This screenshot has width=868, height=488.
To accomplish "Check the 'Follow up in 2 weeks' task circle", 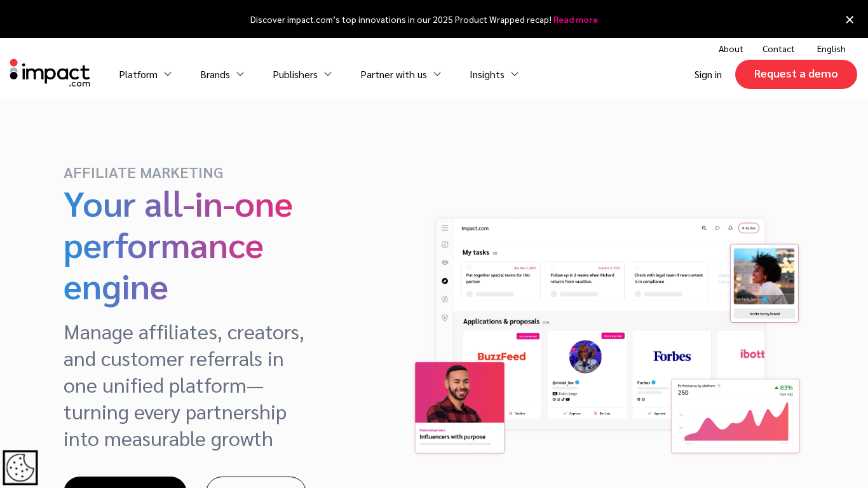I will [553, 268].
